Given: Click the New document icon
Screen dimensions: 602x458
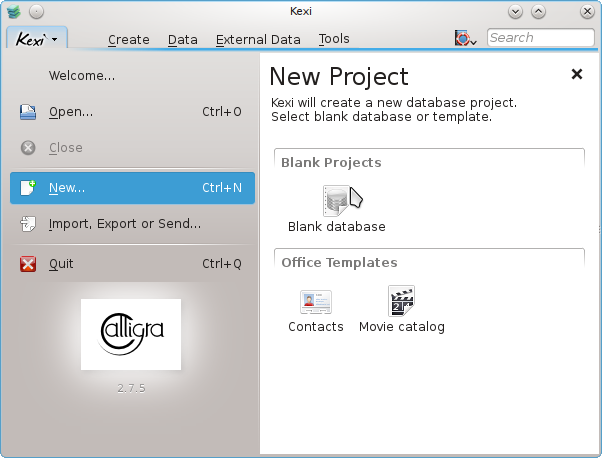Looking at the screenshot, I should click(x=28, y=187).
